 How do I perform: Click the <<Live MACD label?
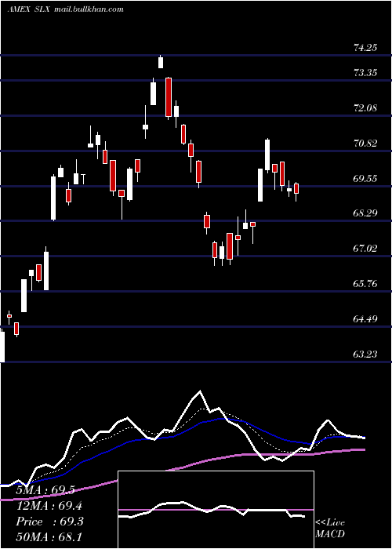[x=330, y=528]
